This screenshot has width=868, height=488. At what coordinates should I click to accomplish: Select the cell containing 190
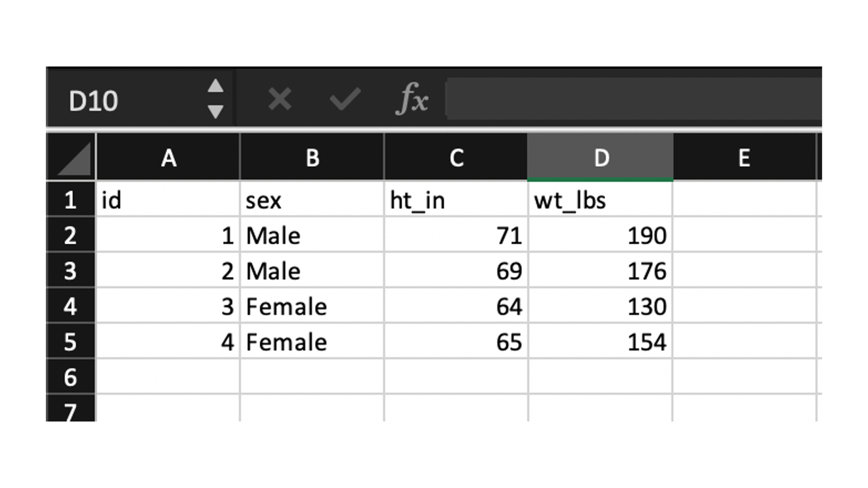[x=600, y=235]
